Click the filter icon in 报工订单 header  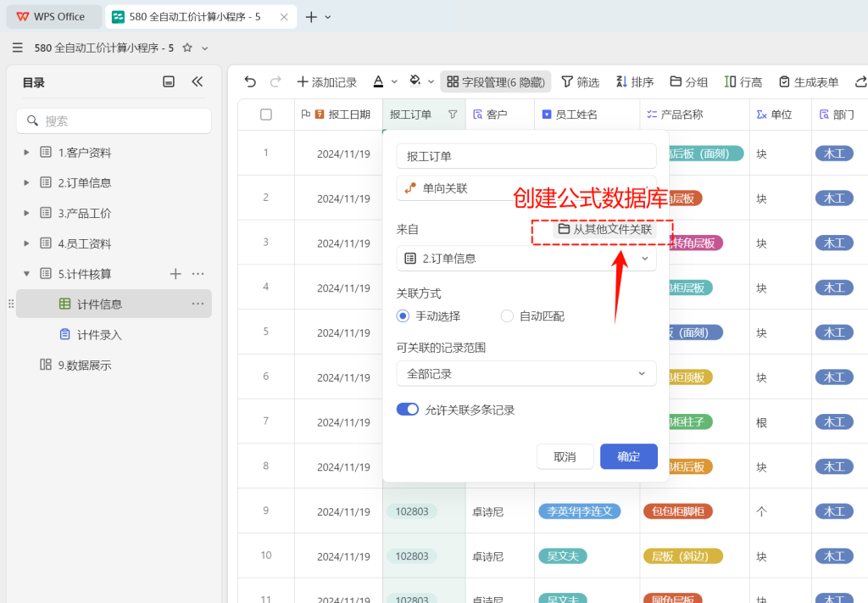click(453, 114)
